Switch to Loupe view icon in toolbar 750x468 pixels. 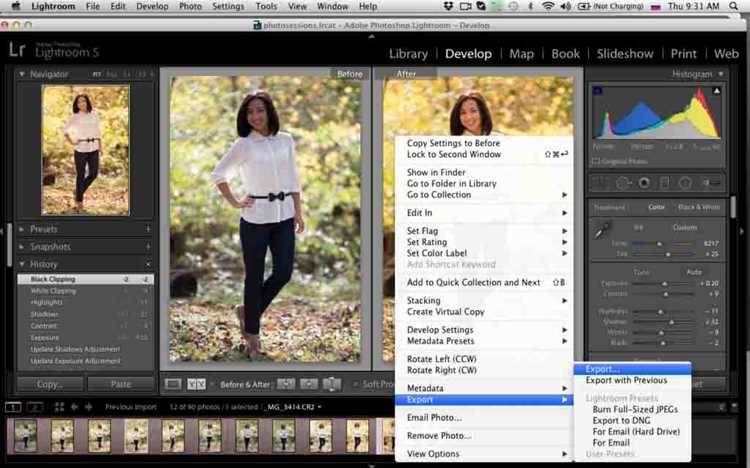coord(173,384)
